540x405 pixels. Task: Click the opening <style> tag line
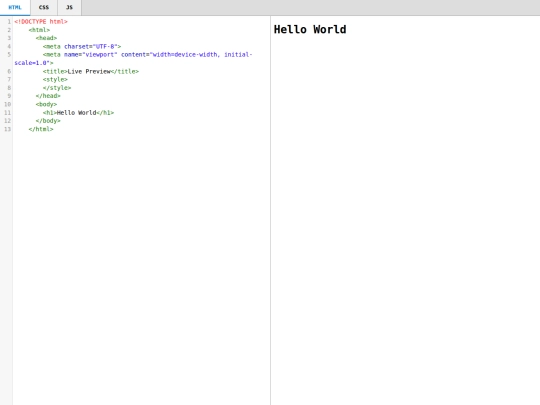(55, 80)
